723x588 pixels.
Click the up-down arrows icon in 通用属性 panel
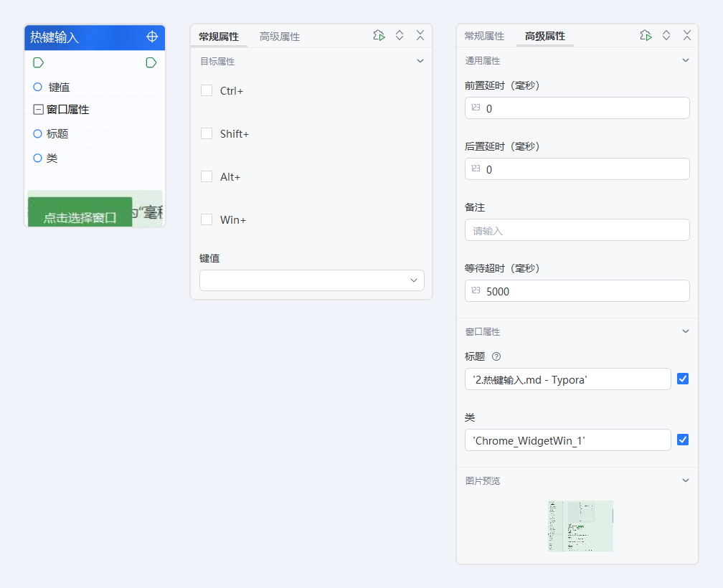[x=666, y=36]
